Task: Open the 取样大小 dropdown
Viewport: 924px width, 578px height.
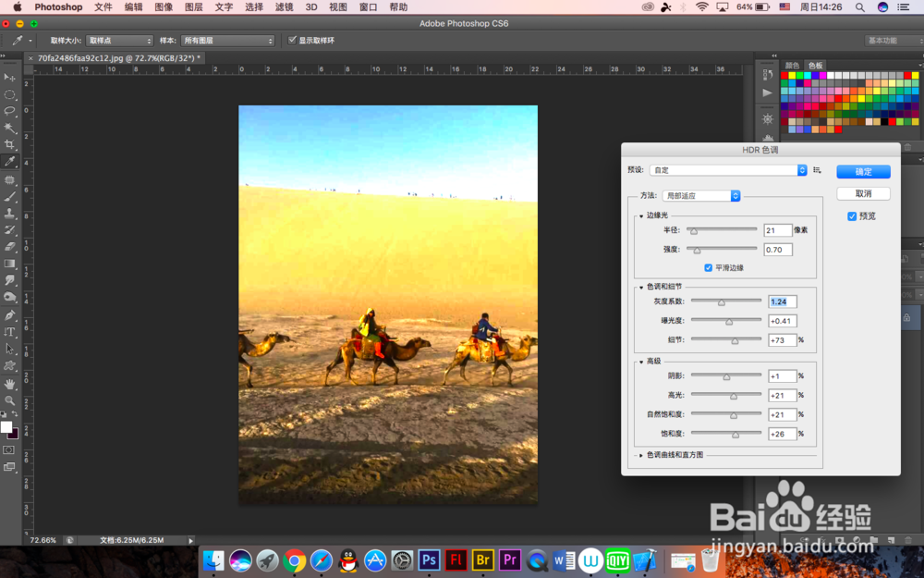Action: (x=119, y=41)
